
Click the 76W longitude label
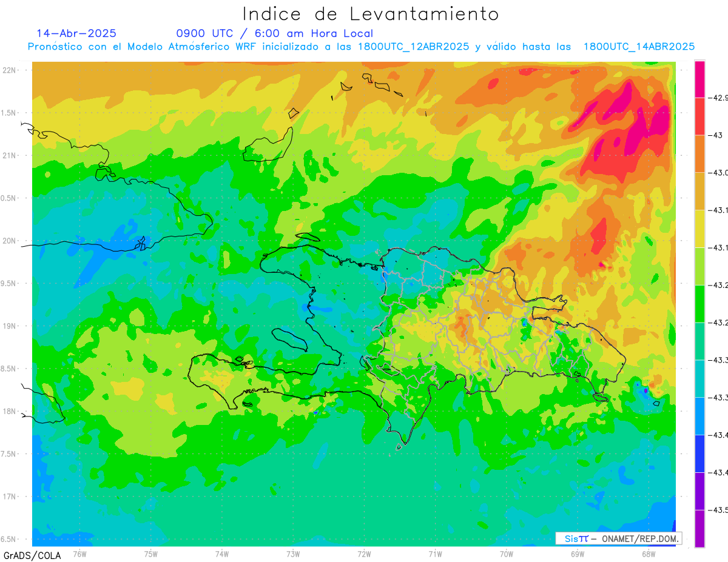[79, 554]
